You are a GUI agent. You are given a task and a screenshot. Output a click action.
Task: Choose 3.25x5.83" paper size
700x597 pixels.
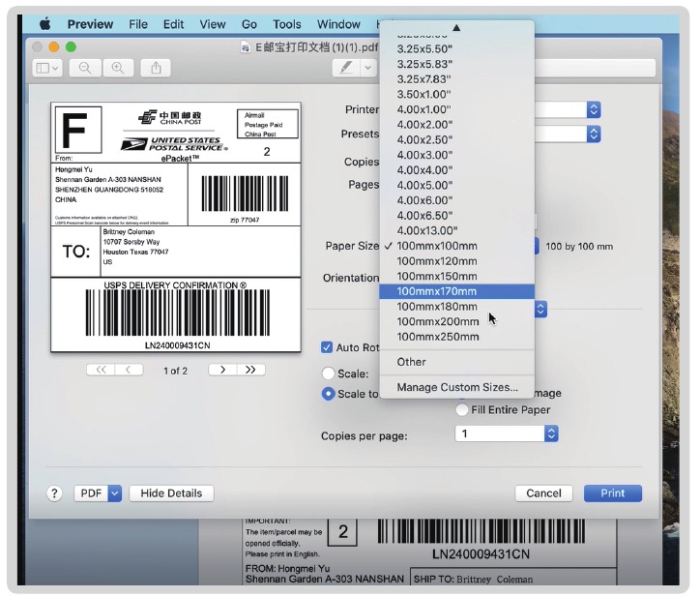click(456, 64)
